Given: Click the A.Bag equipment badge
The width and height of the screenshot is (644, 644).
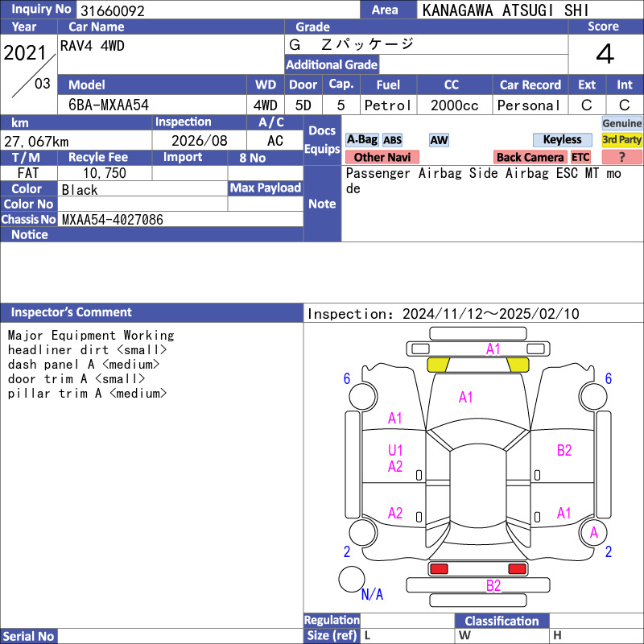Looking at the screenshot, I should (361, 140).
